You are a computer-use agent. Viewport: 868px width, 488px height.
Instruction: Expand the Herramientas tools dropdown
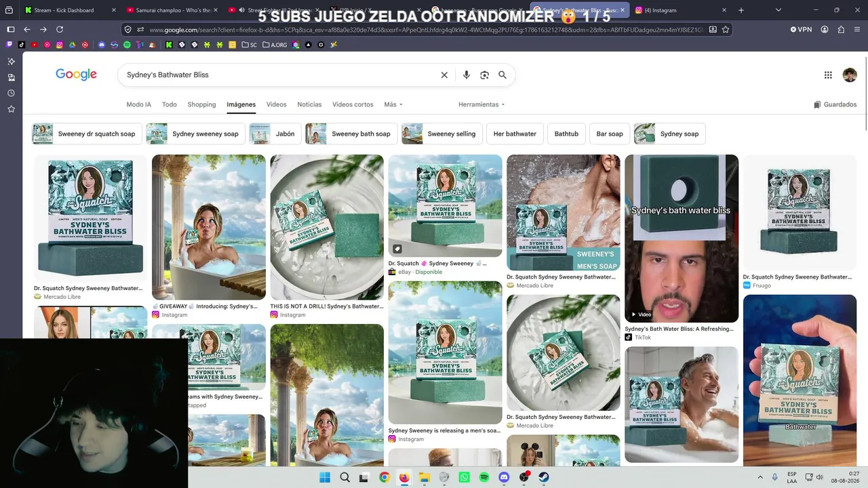click(x=481, y=104)
